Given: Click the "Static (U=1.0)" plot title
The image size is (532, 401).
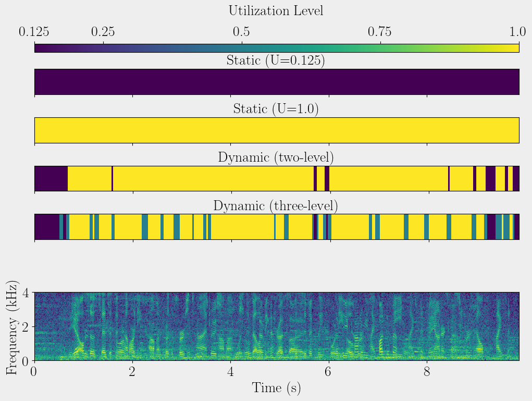Looking at the screenshot, I should click(276, 109).
